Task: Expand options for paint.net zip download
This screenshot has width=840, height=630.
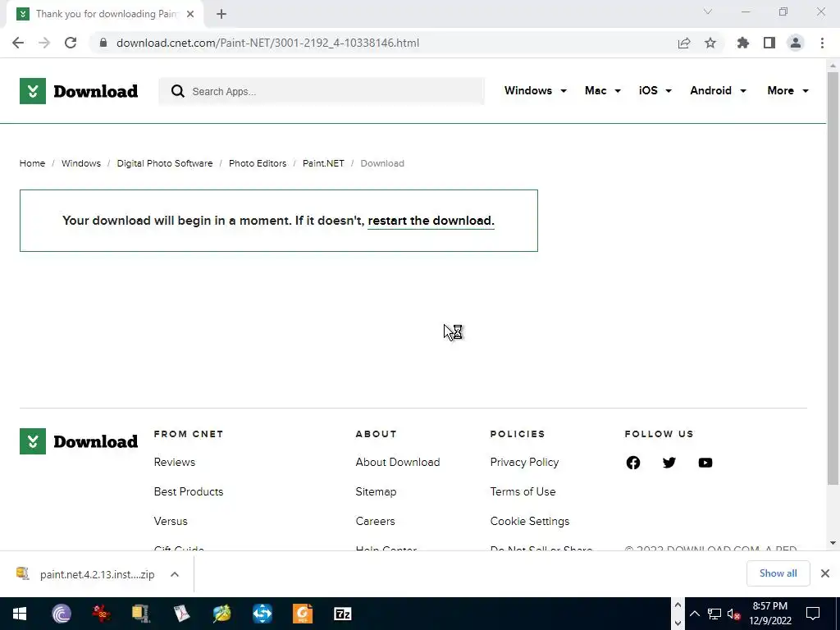Action: tap(174, 574)
